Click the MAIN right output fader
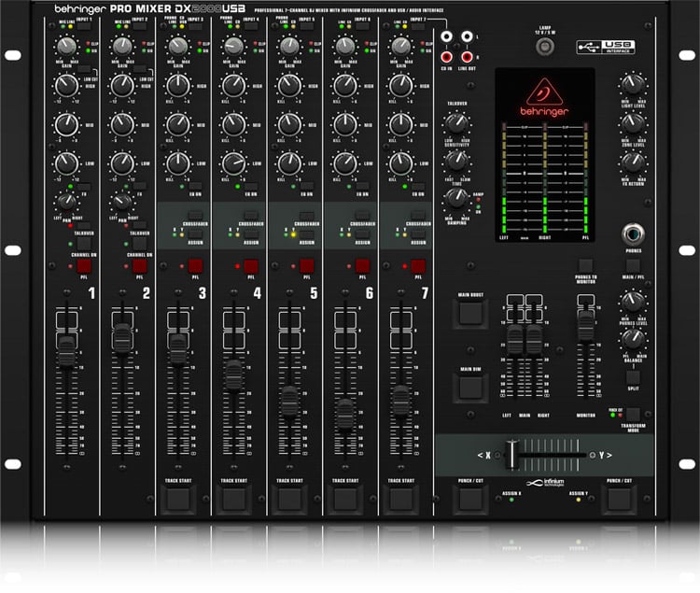 click(x=534, y=340)
